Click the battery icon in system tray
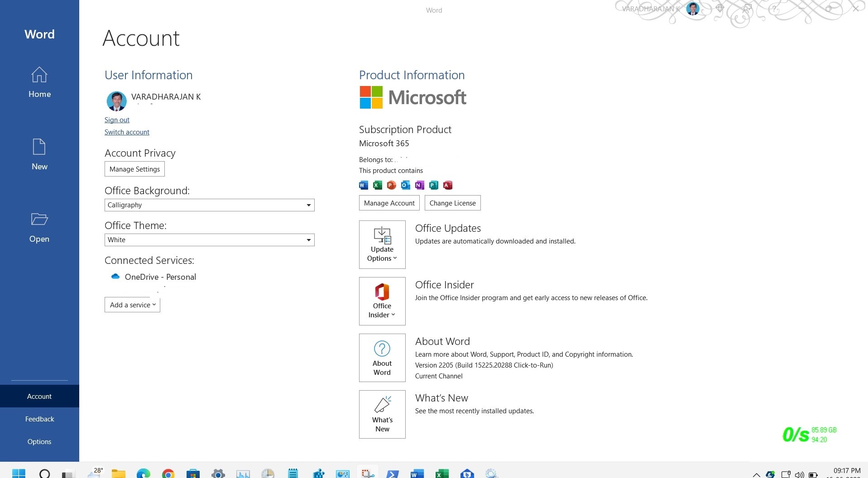 pos(813,474)
